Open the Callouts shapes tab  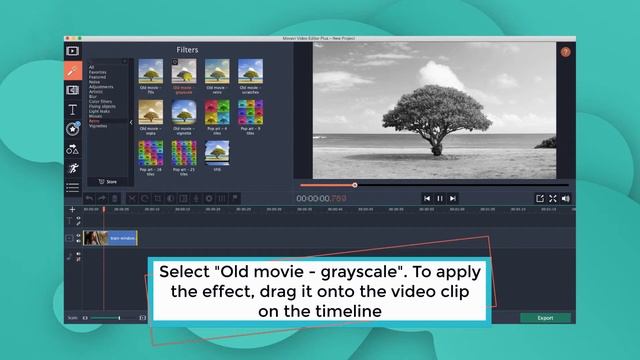[73, 149]
